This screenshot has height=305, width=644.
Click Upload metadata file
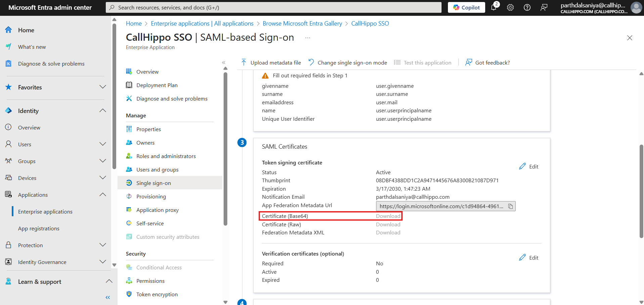271,63
